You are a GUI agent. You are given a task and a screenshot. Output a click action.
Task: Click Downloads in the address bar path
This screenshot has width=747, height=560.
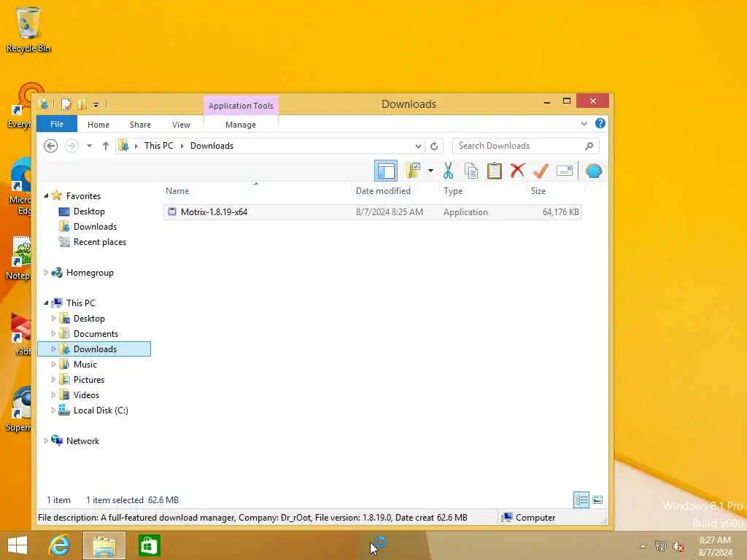(212, 146)
